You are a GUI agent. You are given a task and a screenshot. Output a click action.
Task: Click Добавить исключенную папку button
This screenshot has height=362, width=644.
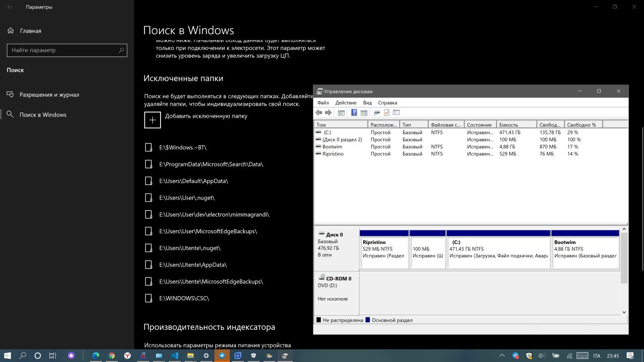point(206,116)
